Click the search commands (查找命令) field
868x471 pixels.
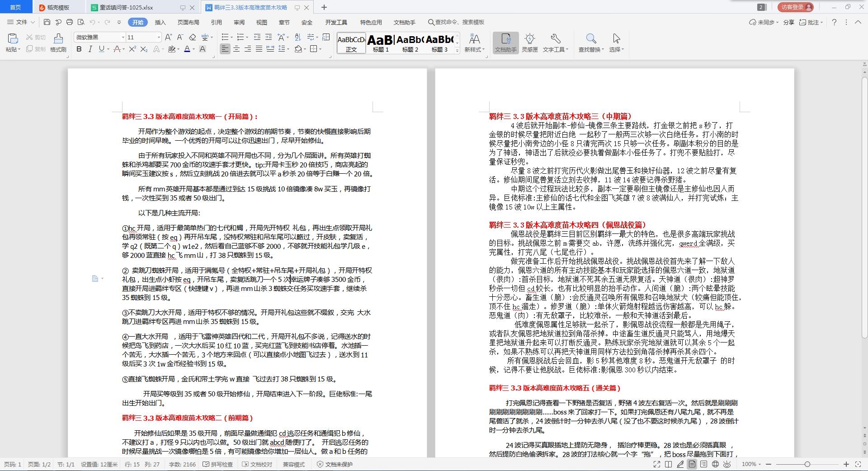[x=456, y=22]
